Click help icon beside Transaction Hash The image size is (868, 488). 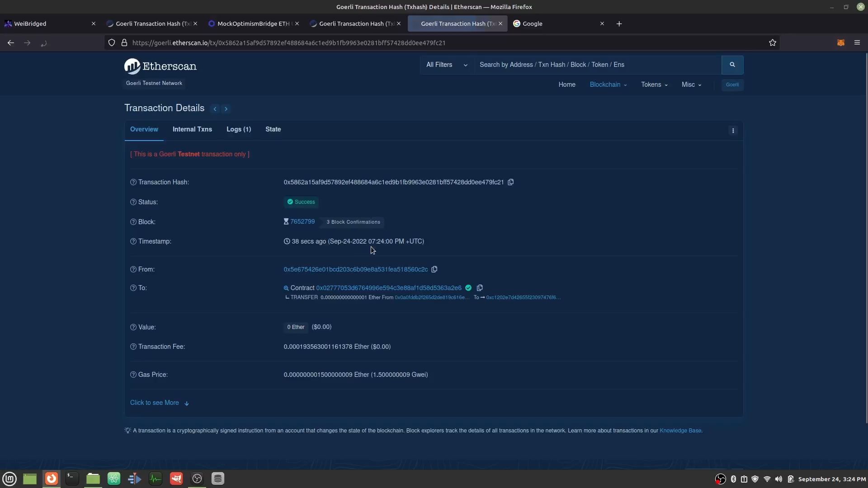133,182
